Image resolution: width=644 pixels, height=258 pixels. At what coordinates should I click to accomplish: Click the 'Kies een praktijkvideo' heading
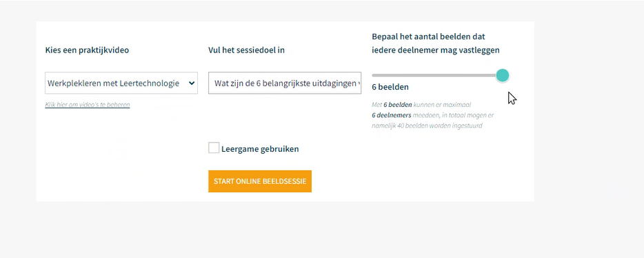pos(87,50)
